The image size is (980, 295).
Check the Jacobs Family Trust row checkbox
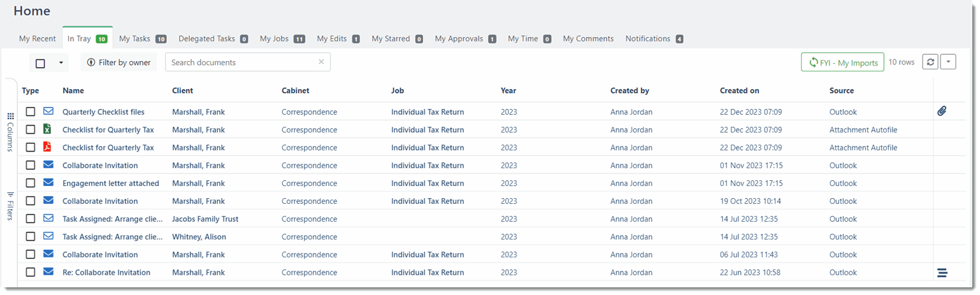[x=31, y=219]
